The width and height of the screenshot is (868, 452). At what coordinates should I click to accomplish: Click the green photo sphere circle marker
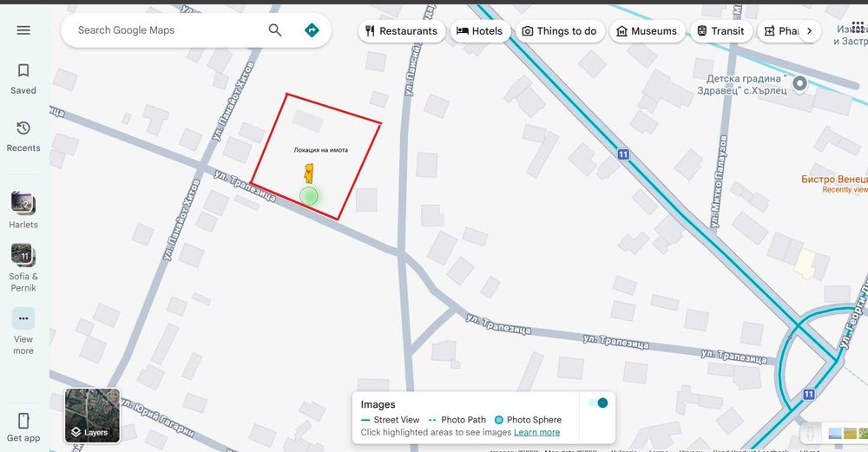click(x=309, y=196)
